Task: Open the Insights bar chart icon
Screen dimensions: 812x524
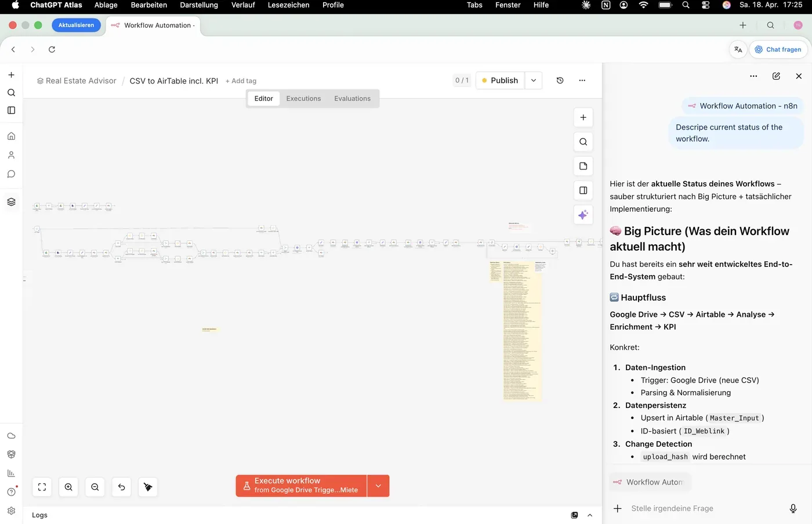Action: point(11,473)
